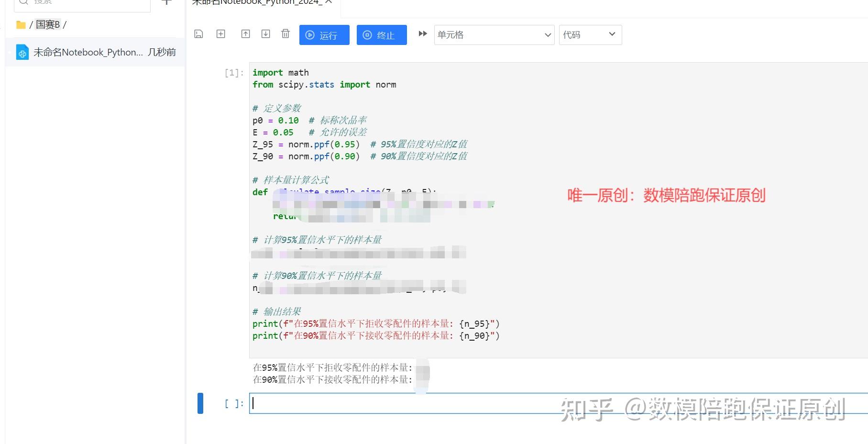Click the output line about 90%置信水平
The width and height of the screenshot is (868, 444).
[x=332, y=379]
